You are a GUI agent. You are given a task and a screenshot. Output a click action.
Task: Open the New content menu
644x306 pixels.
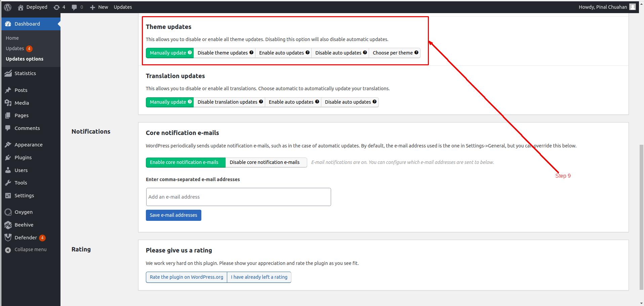pos(99,7)
